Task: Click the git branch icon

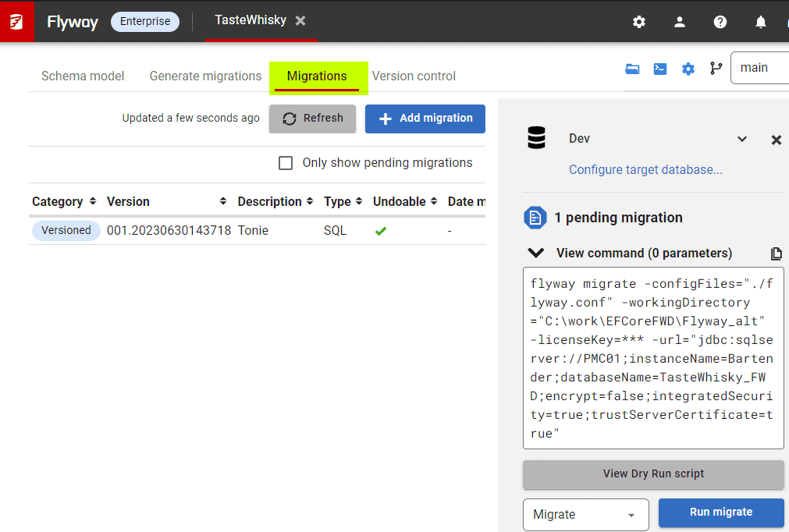Action: tap(716, 68)
